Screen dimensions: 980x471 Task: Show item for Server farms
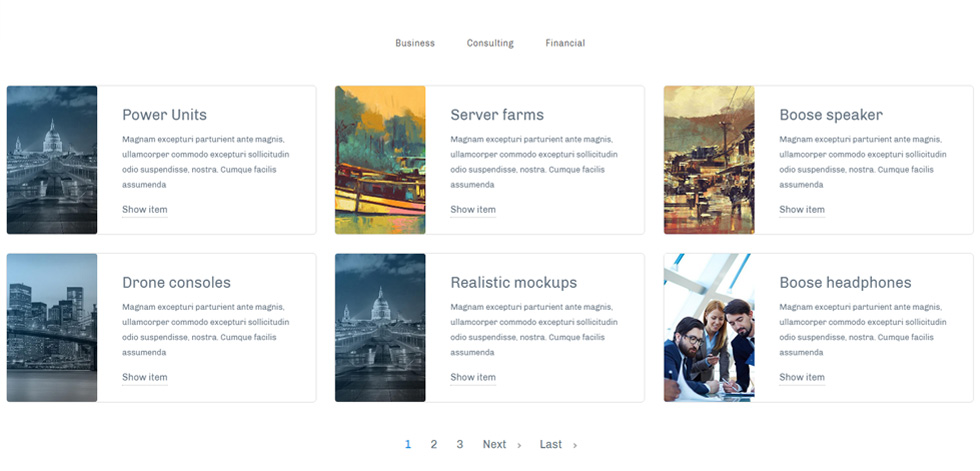[x=473, y=210]
